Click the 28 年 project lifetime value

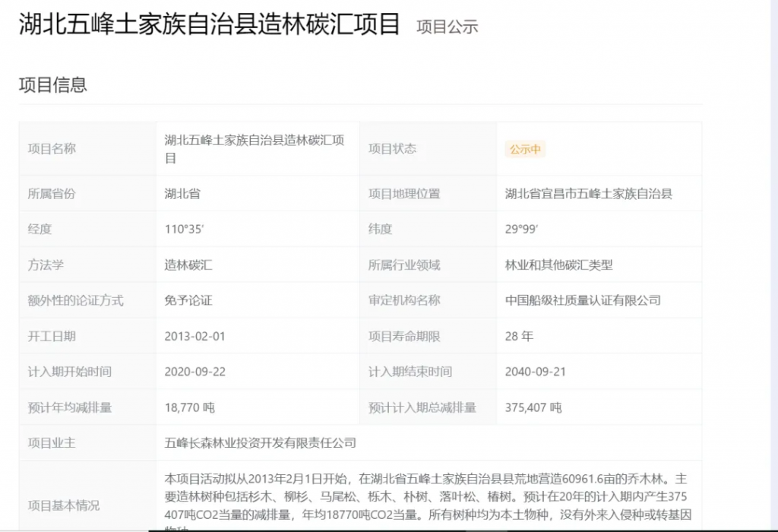click(x=519, y=336)
